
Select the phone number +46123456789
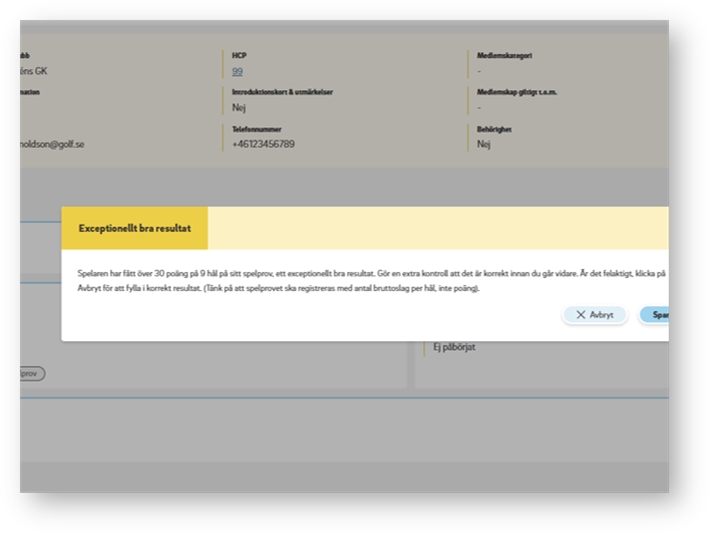263,144
